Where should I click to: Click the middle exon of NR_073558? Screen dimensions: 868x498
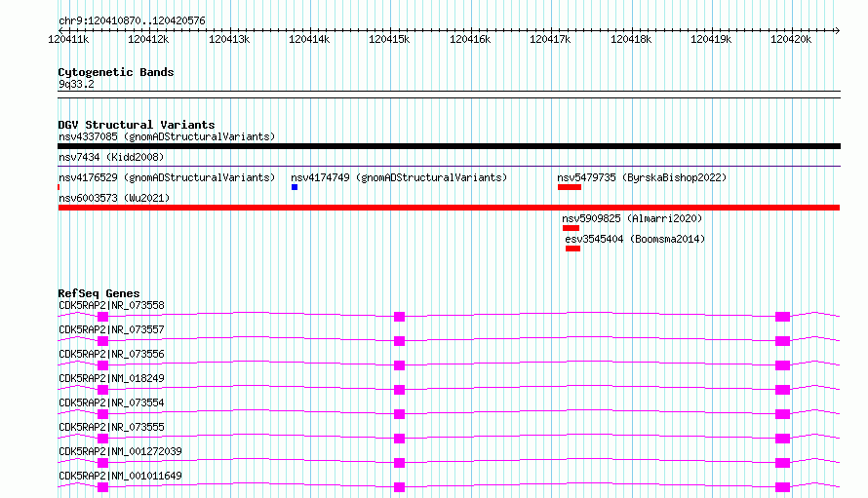[x=399, y=317]
